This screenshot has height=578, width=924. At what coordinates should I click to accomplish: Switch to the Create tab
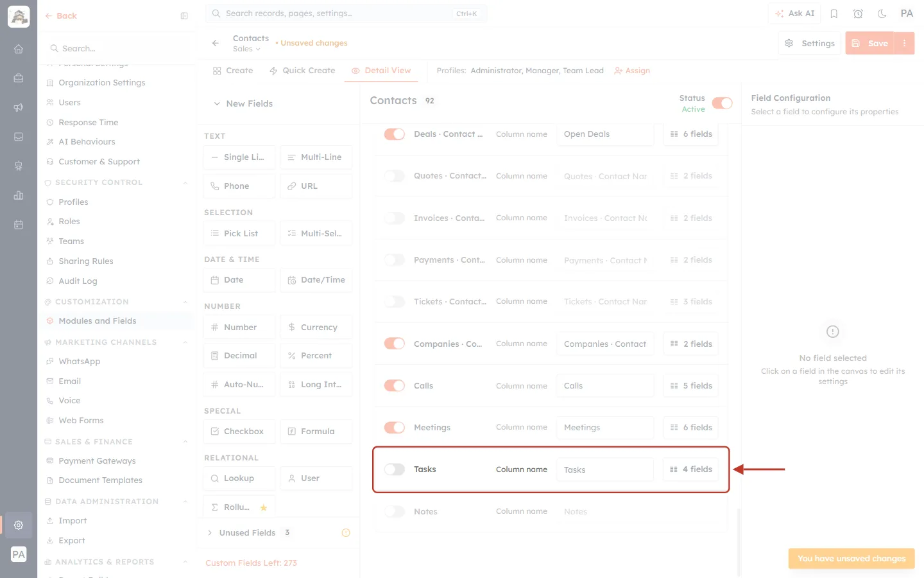click(x=233, y=71)
